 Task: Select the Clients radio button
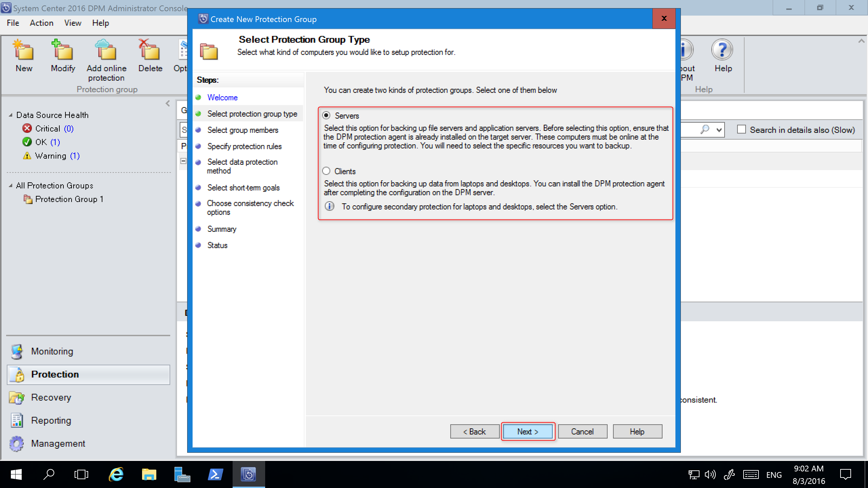pyautogui.click(x=327, y=171)
